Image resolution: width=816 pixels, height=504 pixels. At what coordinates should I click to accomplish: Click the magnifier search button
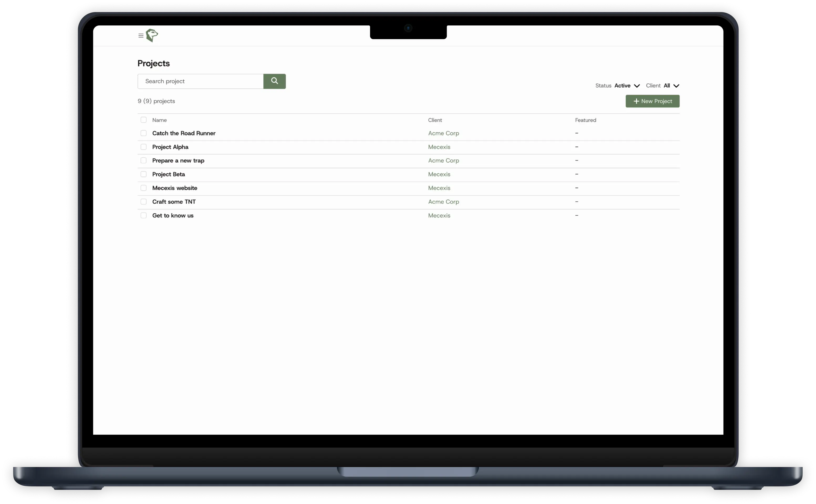[x=274, y=81]
